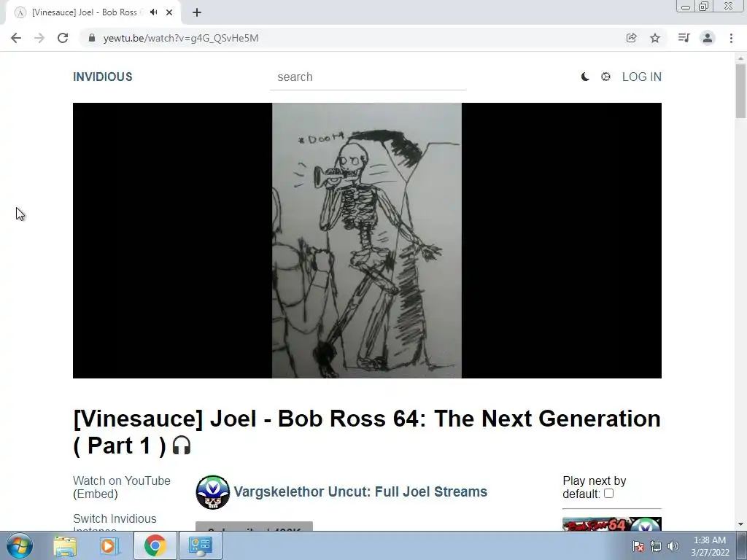Reload the current page

coord(63,38)
